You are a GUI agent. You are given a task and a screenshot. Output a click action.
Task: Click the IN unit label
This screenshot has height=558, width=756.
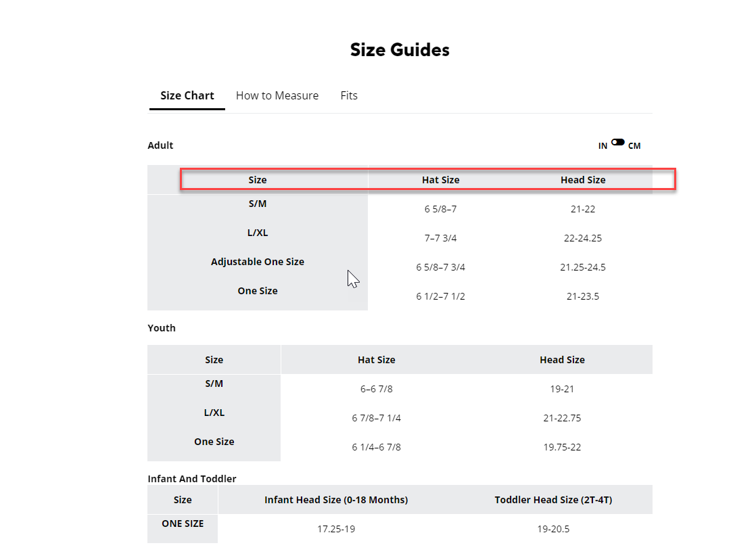point(603,146)
